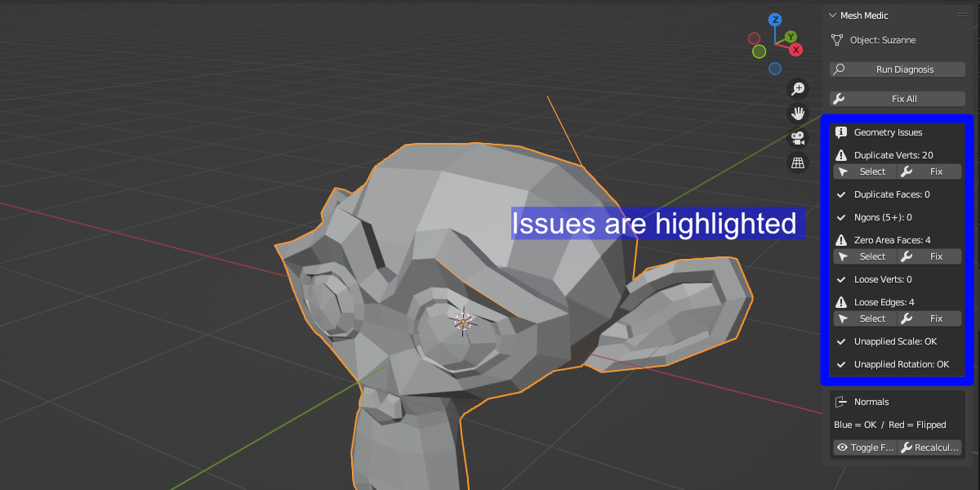Click the Fix All button
Screen dimensions: 980x490
point(898,99)
